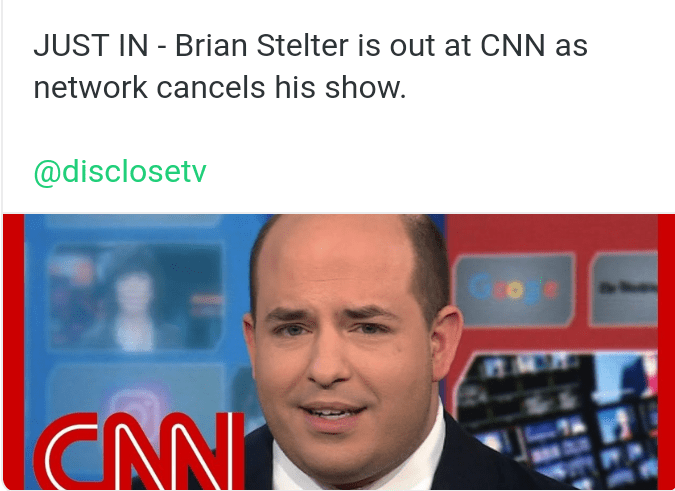
Task: Click the white space below the message text
Action: [x=339, y=129]
